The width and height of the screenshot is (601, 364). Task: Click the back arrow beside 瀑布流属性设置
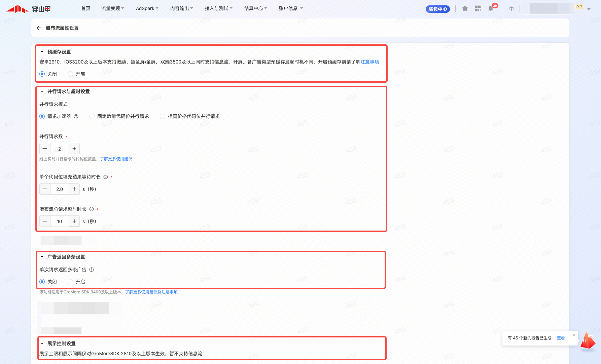click(x=39, y=28)
